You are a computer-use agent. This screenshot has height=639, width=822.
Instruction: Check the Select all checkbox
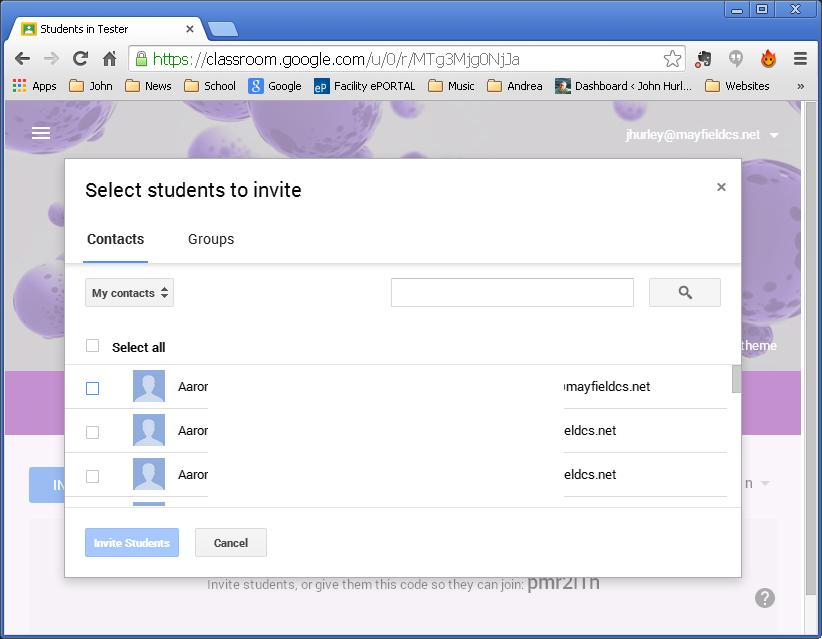tap(93, 346)
